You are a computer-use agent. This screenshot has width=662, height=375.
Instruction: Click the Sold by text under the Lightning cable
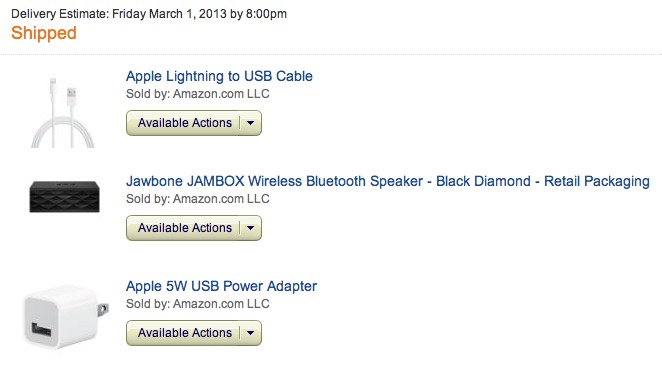point(198,94)
